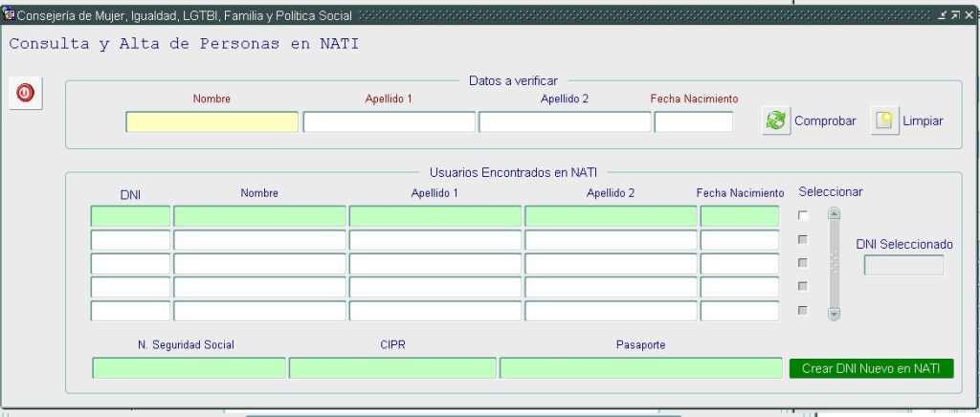Click the Limpiar clear form icon
The height and width of the screenshot is (417, 980).
(885, 121)
